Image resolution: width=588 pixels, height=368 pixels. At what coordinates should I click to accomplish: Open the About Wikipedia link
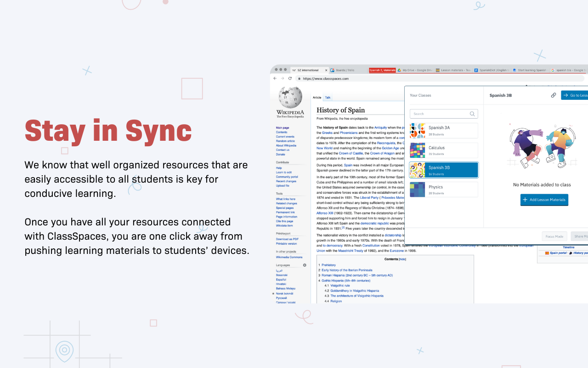pyautogui.click(x=286, y=145)
